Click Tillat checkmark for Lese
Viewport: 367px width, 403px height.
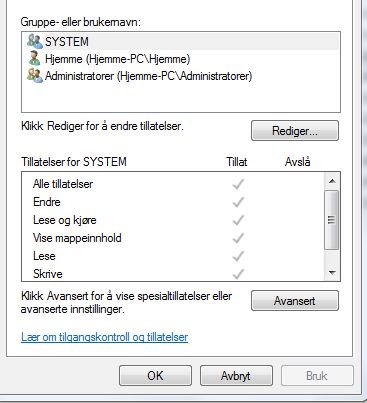pyautogui.click(x=238, y=256)
